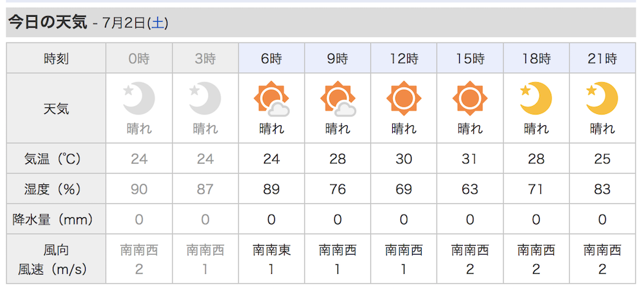Click the 63 humidity value at 15時

coord(470,189)
